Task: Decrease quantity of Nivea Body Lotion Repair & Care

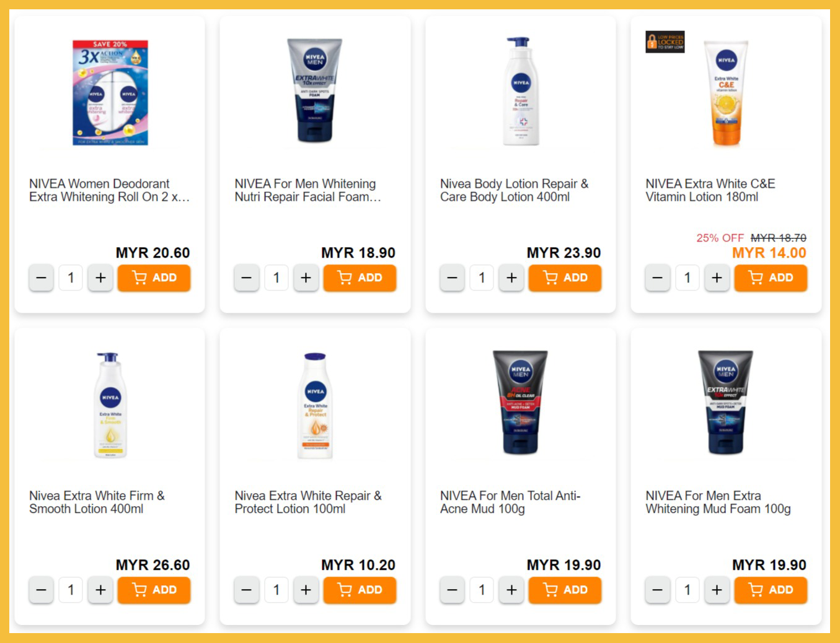Action: pos(452,278)
